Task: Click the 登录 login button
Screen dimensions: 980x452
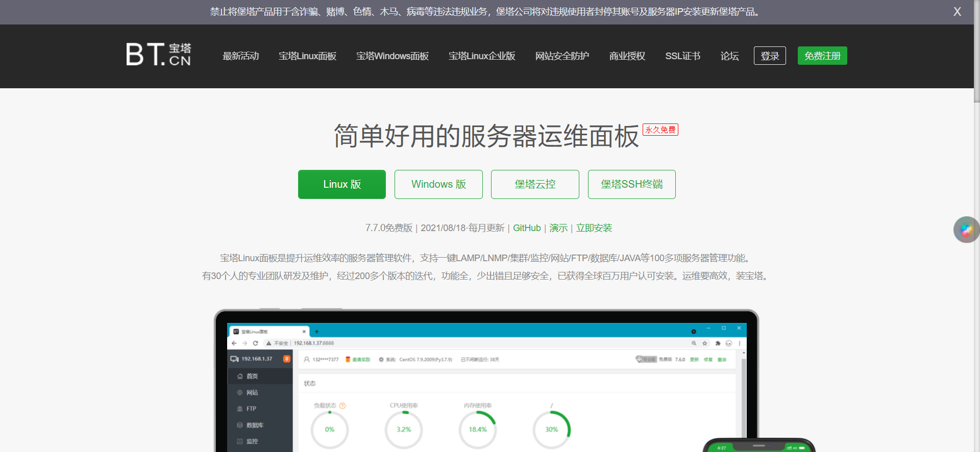Action: point(770,56)
